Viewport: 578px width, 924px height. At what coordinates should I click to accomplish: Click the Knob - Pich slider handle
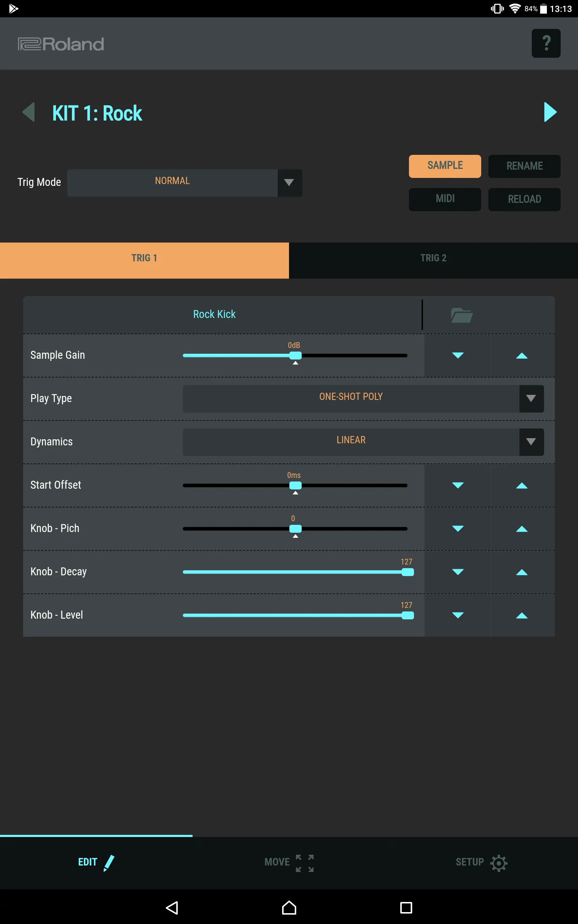pyautogui.click(x=296, y=529)
